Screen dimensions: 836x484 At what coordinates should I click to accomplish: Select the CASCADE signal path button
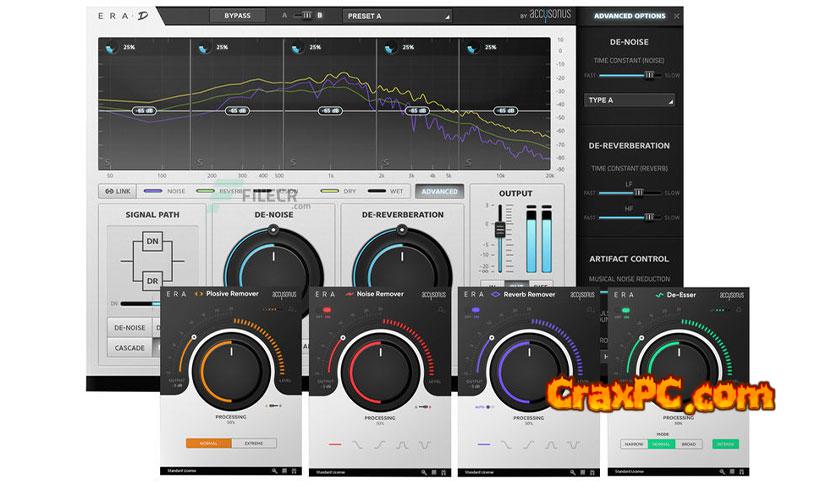(x=130, y=348)
